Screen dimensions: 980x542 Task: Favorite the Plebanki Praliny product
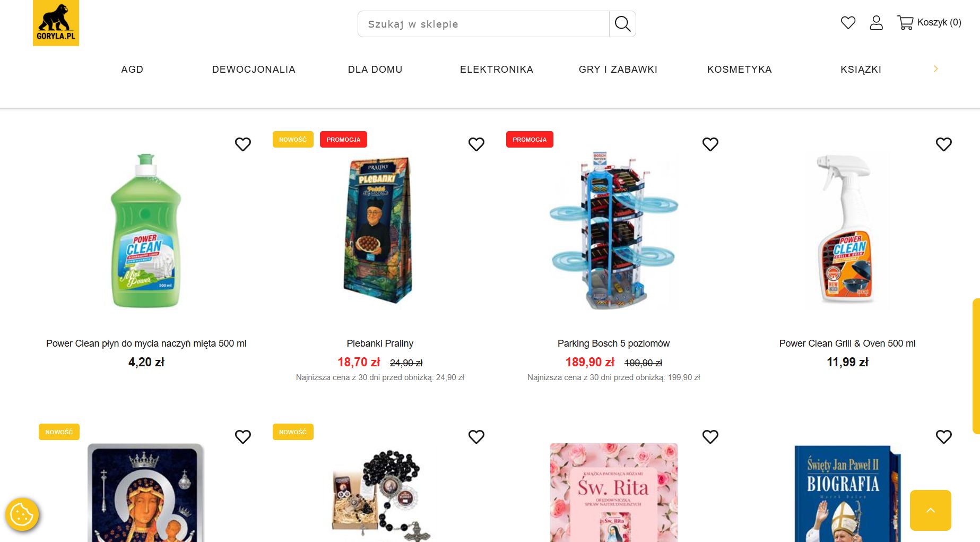(476, 144)
